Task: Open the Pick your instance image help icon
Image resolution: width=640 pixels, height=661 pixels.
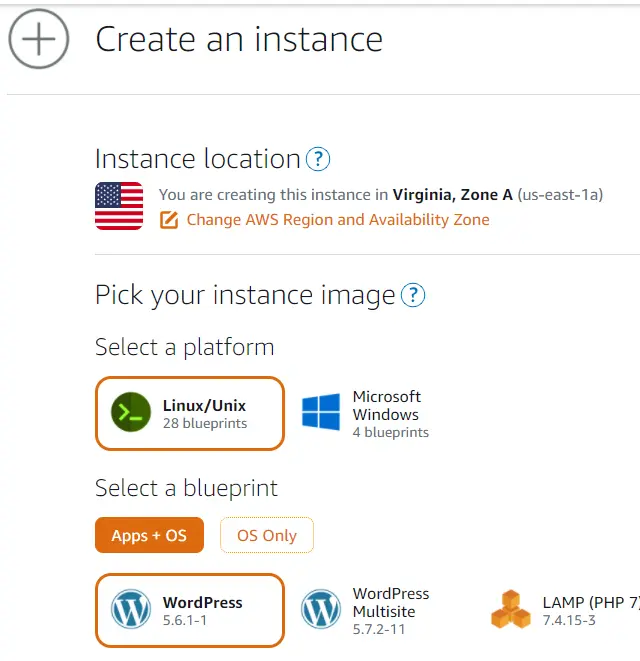Action: point(413,295)
